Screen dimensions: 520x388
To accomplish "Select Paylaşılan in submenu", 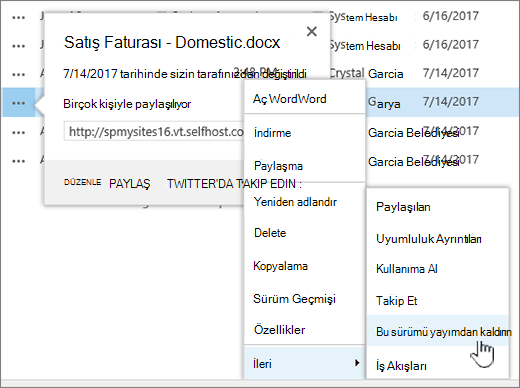I will click(437, 207).
